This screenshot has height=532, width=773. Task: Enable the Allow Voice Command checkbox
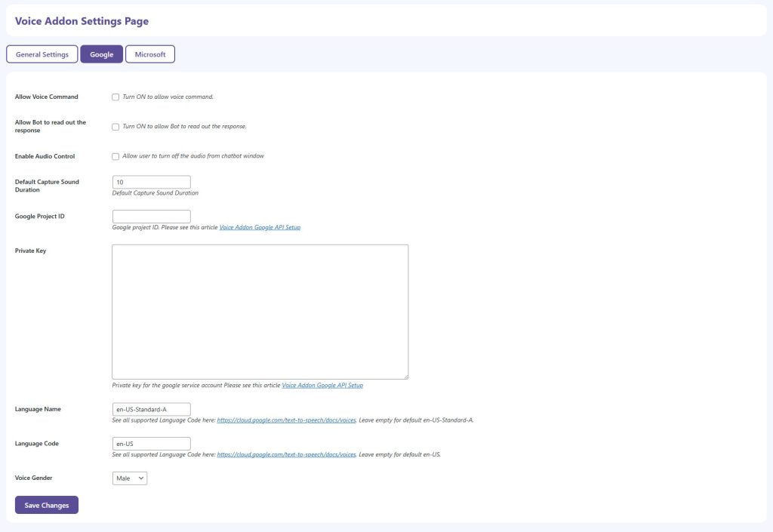click(x=115, y=97)
